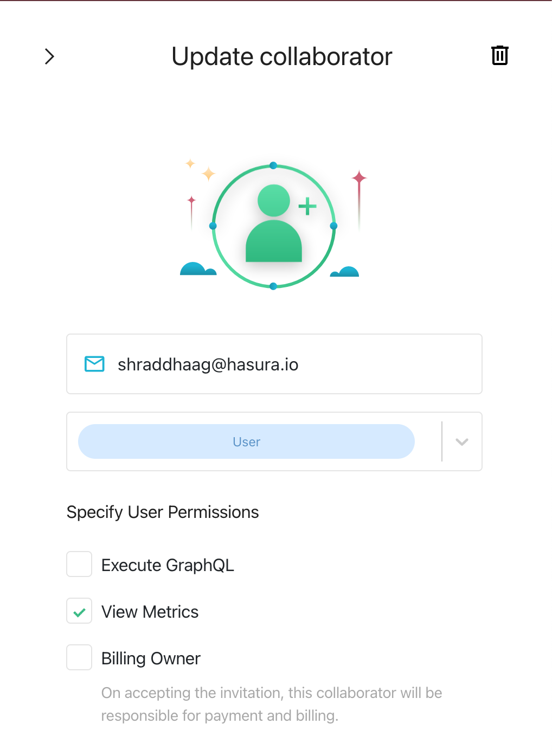Viewport: 552px width, 756px height.
Task: Click the Update collaborator title
Action: coord(281,56)
